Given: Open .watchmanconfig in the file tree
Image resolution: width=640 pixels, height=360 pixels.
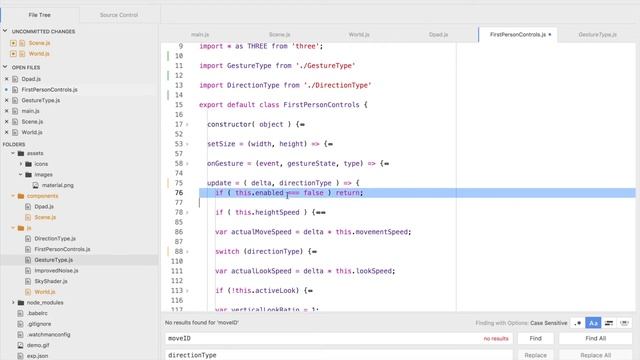Looking at the screenshot, I should click(x=49, y=334).
